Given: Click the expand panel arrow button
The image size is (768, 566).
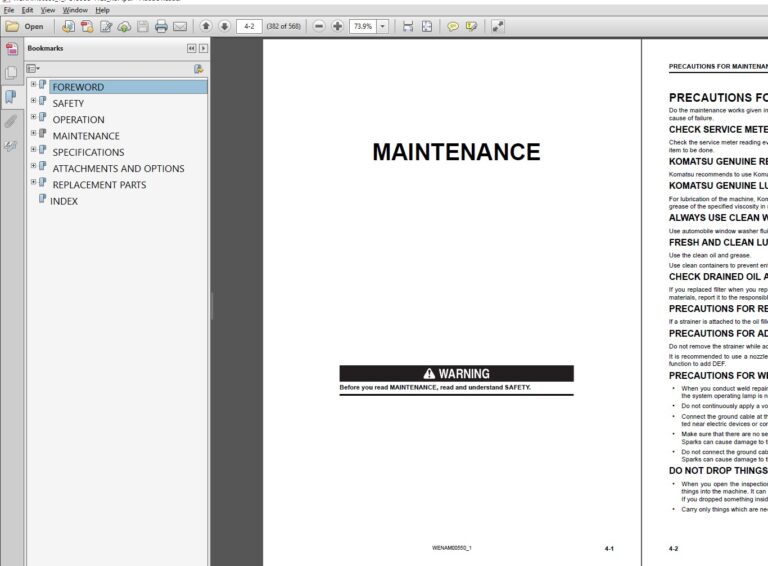Looking at the screenshot, I should coord(203,48).
